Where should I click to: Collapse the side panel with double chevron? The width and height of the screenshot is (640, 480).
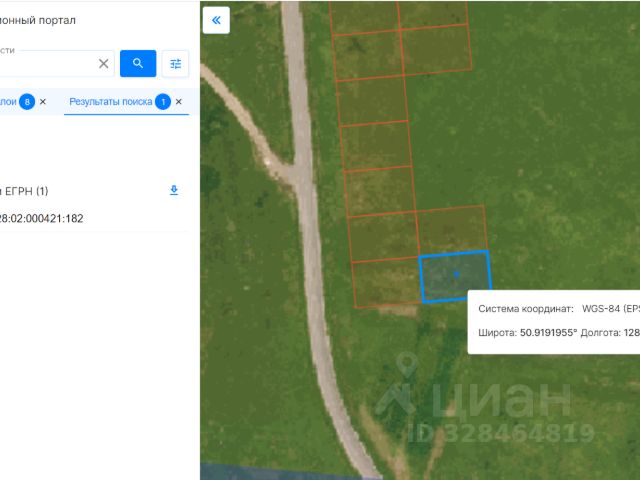[x=216, y=20]
